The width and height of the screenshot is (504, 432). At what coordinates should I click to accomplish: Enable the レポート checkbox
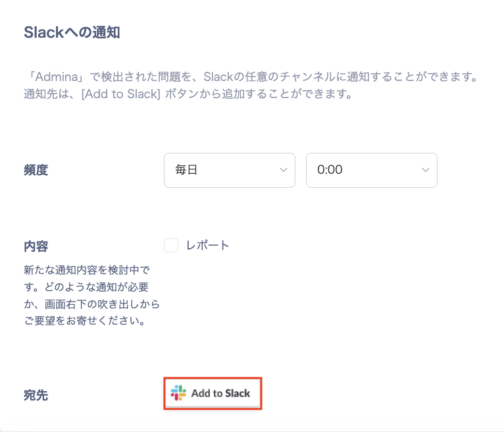coord(171,246)
